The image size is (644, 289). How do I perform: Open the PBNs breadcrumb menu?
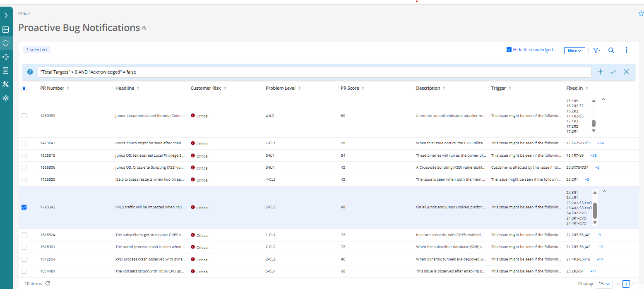(x=24, y=14)
